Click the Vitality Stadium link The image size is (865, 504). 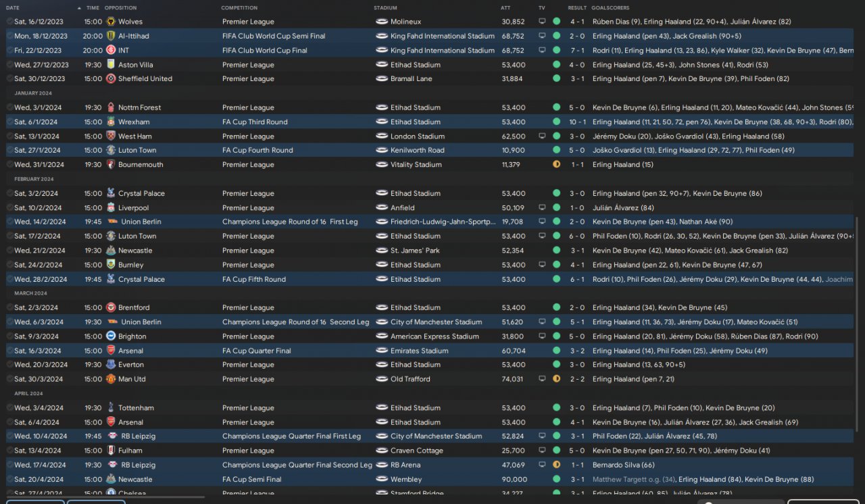[x=416, y=164]
